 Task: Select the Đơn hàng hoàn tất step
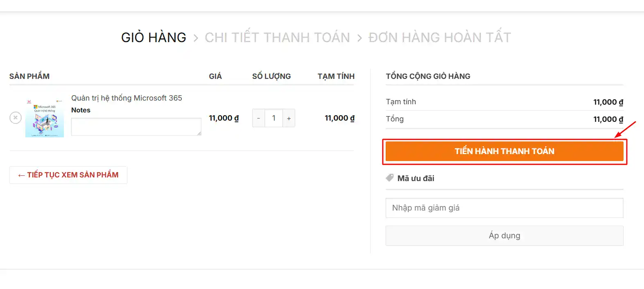coord(439,38)
